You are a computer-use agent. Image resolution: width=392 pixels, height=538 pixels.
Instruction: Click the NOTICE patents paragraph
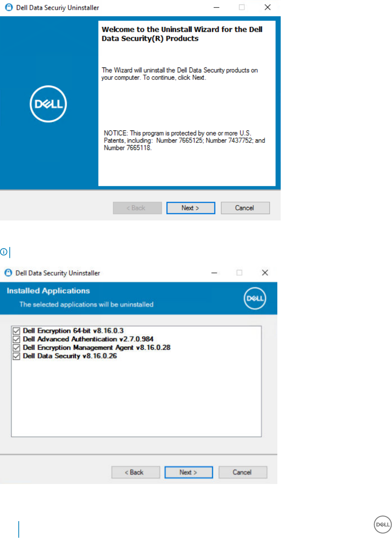click(184, 141)
